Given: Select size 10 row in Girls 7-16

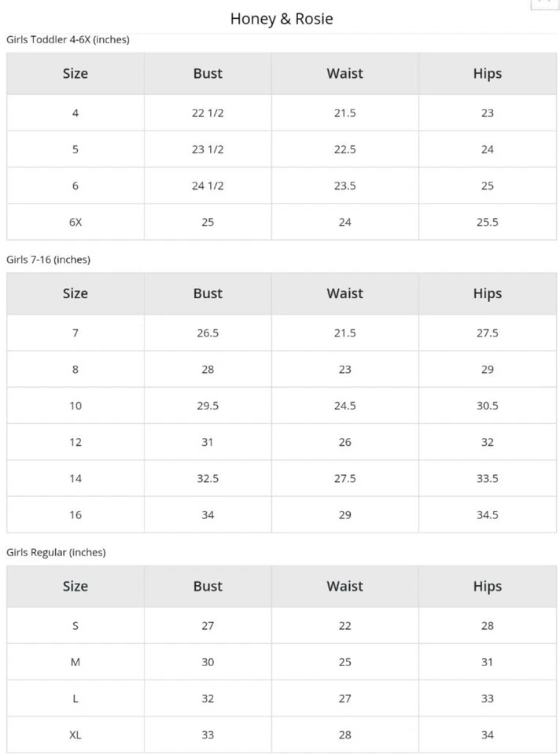Looking at the screenshot, I should 76,406.
